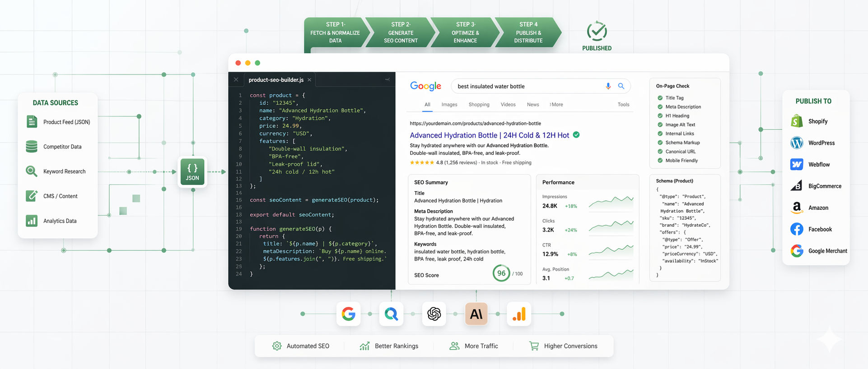Click the WordPress logo icon

(797, 143)
